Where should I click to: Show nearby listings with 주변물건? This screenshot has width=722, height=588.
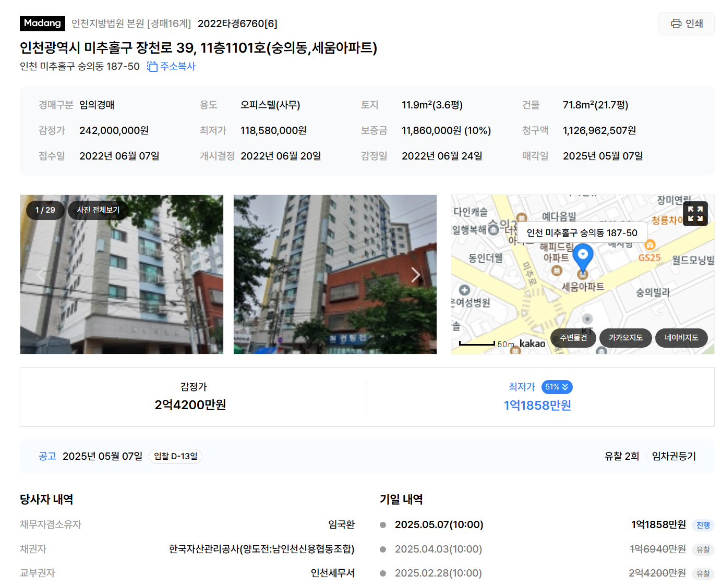[x=573, y=338]
